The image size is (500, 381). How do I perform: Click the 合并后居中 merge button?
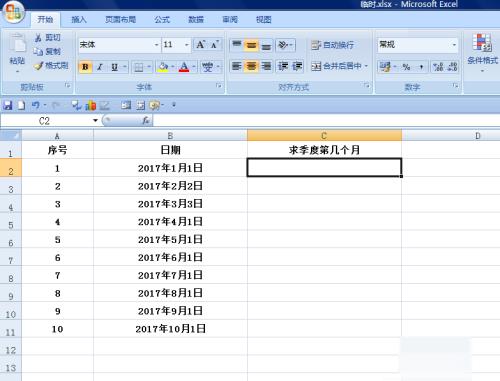coord(339,66)
